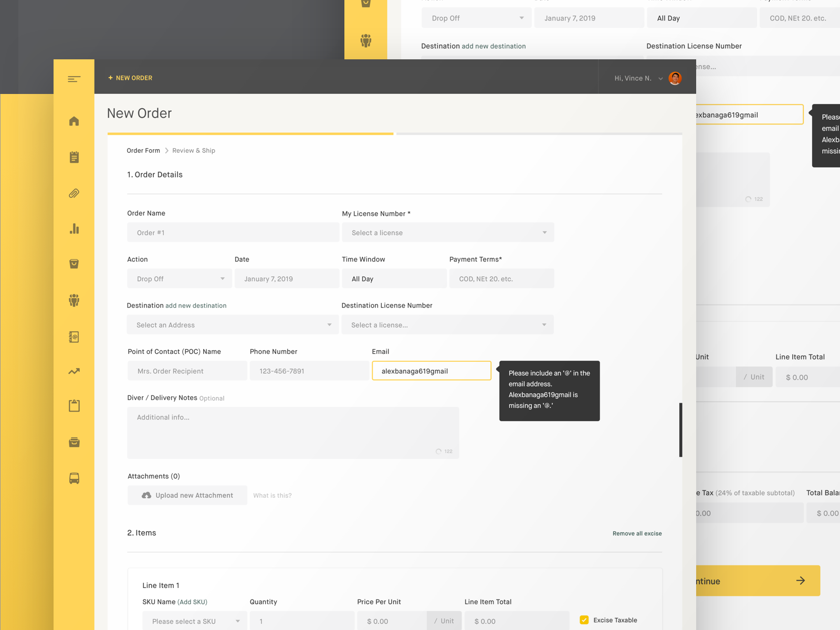Open the Hi, Vince N. account menu
The image size is (840, 630).
pyautogui.click(x=633, y=78)
